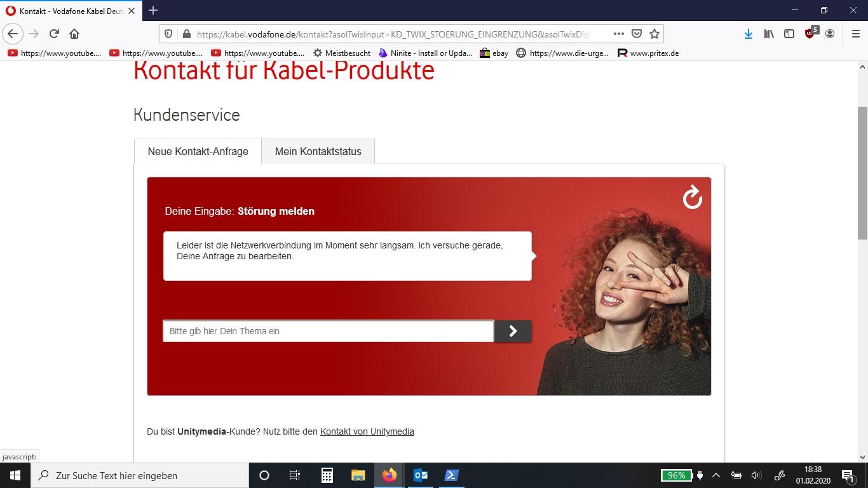
Task: Bookmark this page with the star icon
Action: [654, 34]
